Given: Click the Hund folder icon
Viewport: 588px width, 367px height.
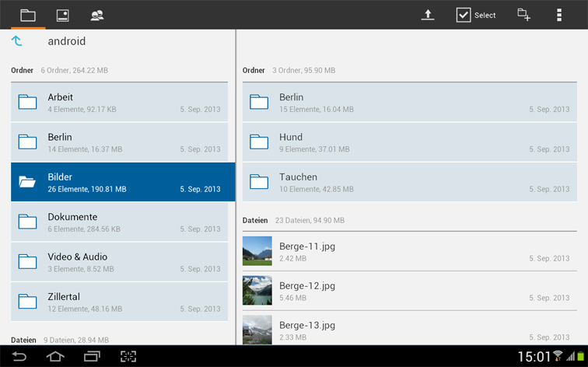Looking at the screenshot, I should pos(259,142).
